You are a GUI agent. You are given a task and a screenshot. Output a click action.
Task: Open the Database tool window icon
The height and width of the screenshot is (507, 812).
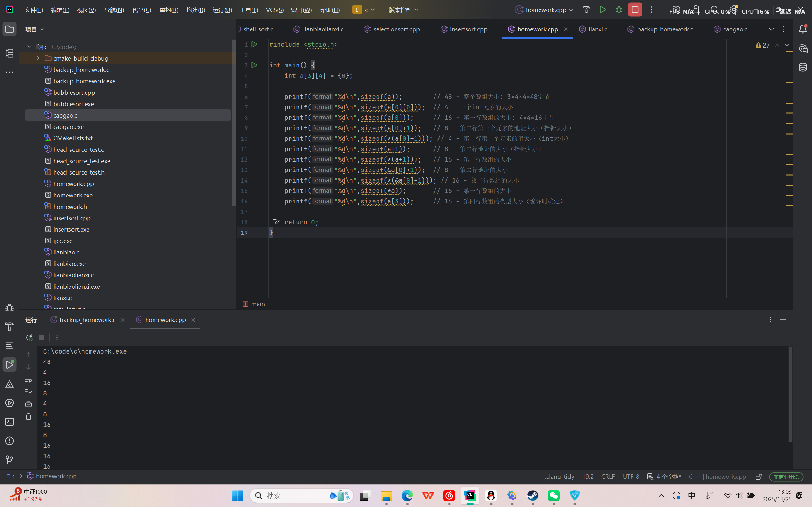[x=802, y=67]
